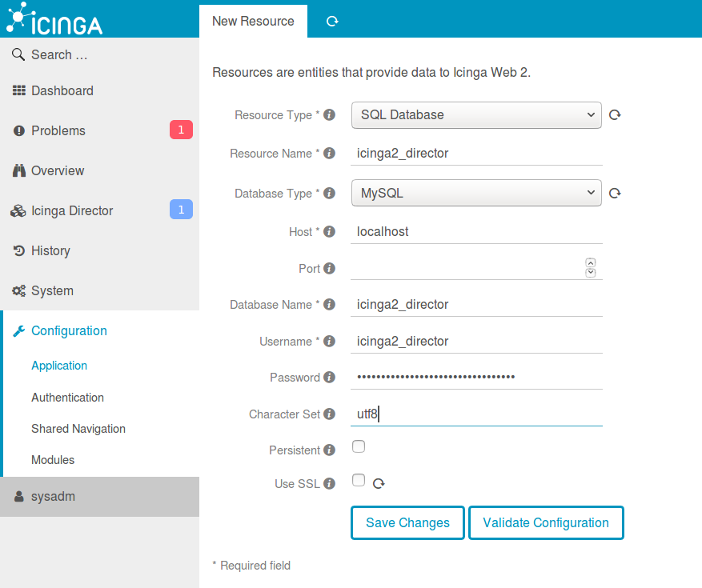
Task: Open Configuration in the sidebar
Action: [x=99, y=330]
